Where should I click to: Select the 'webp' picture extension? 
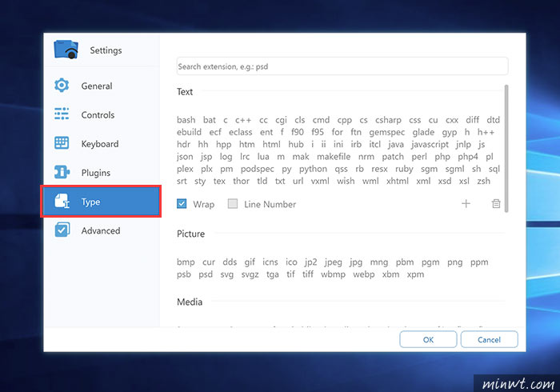[x=363, y=274]
